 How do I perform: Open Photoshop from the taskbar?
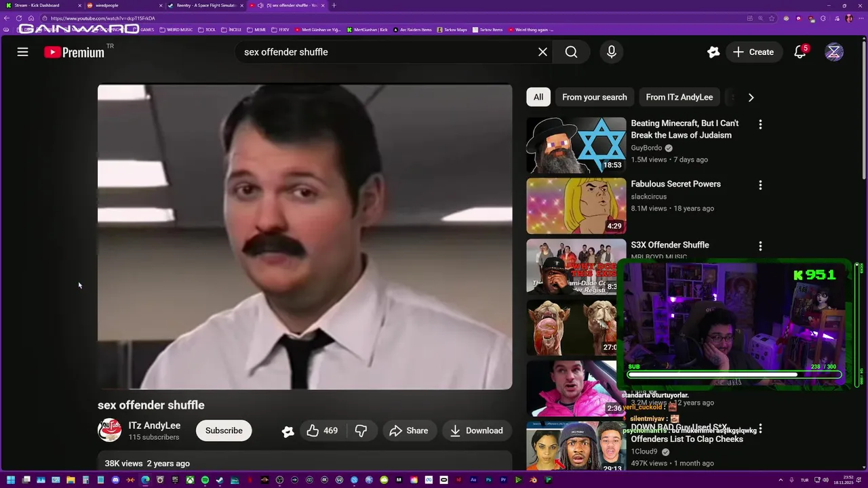pos(488,480)
